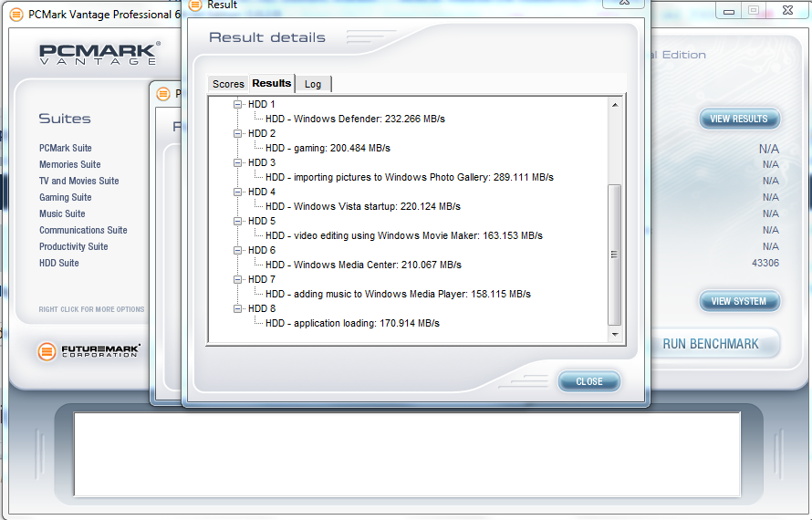This screenshot has height=520, width=812.
Task: Collapse the HDD 3 tree node
Action: 238,162
